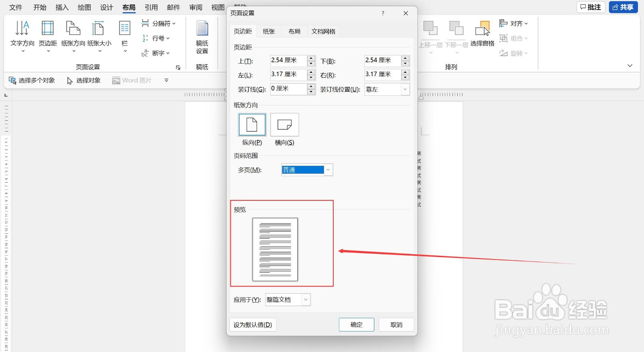The width and height of the screenshot is (644, 352).
Task: Click the page preview thumbnail
Action: [275, 249]
